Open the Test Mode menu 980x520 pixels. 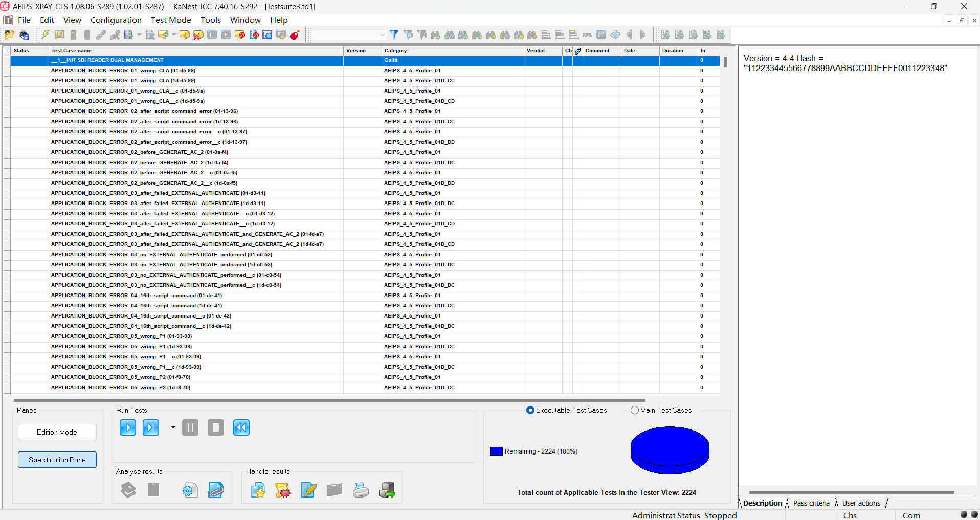click(x=171, y=20)
